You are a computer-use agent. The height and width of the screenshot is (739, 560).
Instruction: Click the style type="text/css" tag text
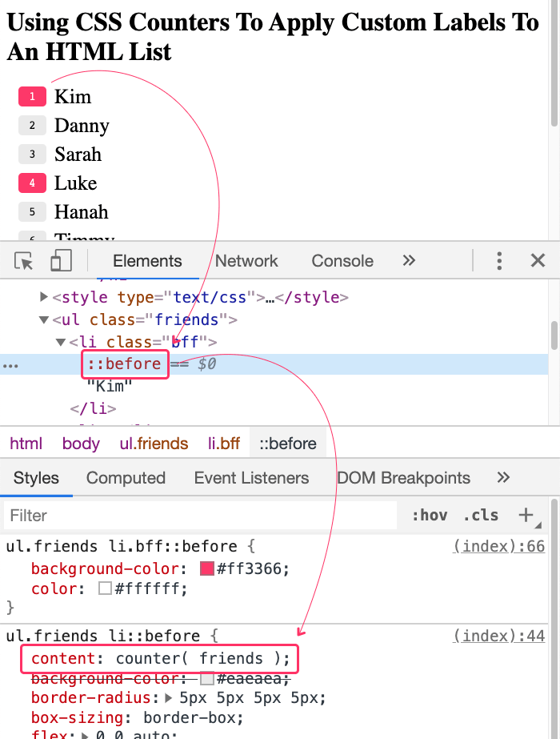(200, 297)
